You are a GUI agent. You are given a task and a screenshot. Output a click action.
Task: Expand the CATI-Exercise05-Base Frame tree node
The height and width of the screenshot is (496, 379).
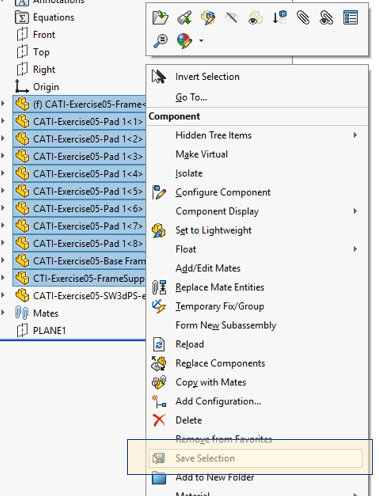3,260
